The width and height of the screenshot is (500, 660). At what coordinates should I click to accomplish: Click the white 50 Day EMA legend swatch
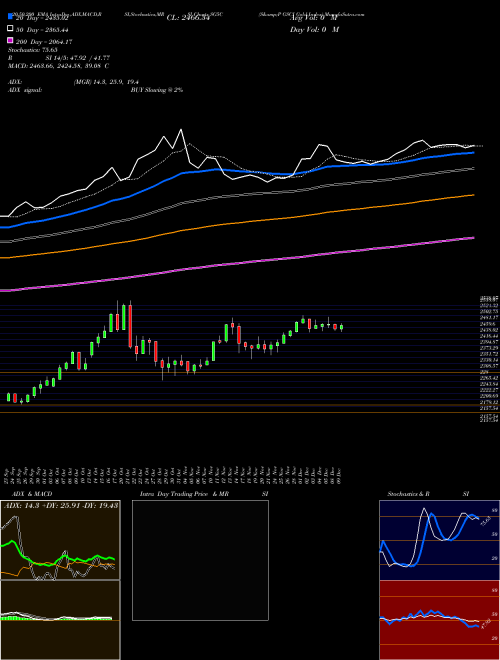pyautogui.click(x=11, y=29)
